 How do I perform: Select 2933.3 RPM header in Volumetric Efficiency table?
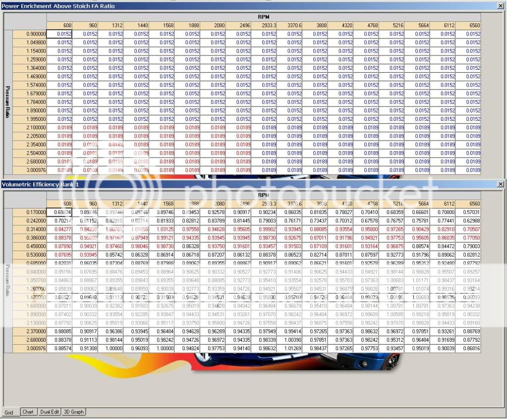click(x=264, y=204)
